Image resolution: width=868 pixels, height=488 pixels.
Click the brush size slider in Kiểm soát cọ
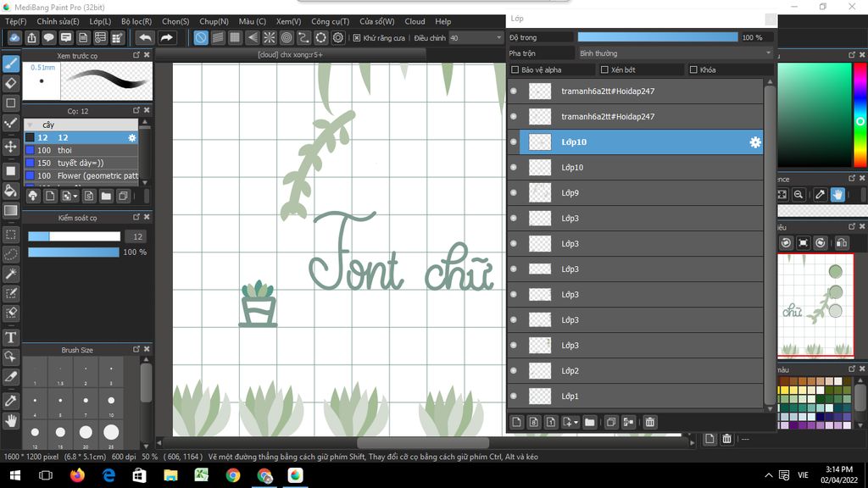(75, 237)
